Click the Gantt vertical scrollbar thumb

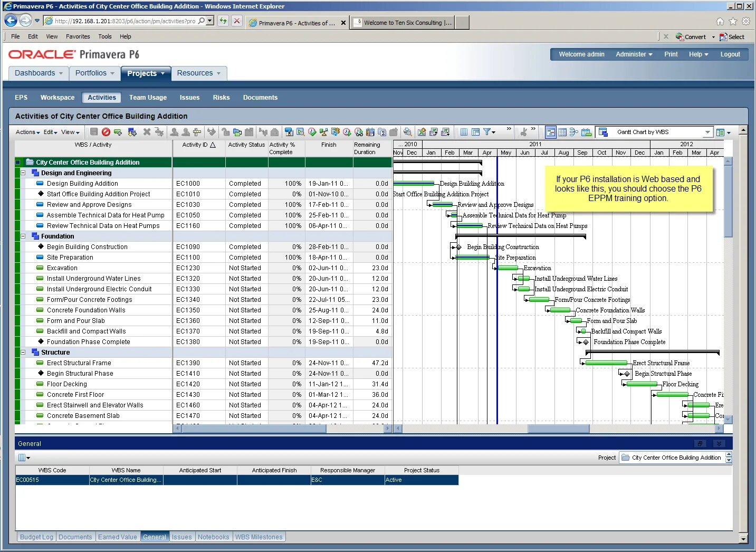tap(729, 201)
